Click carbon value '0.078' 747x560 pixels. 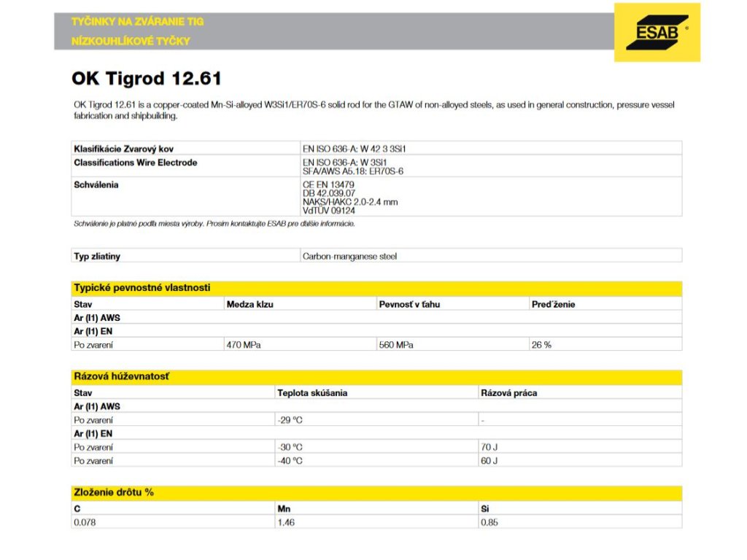pos(85,522)
